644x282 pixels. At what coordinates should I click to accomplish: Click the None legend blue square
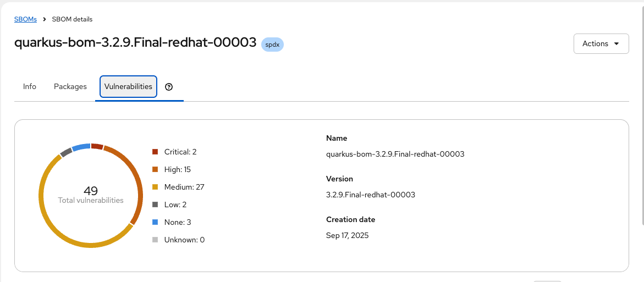click(155, 222)
